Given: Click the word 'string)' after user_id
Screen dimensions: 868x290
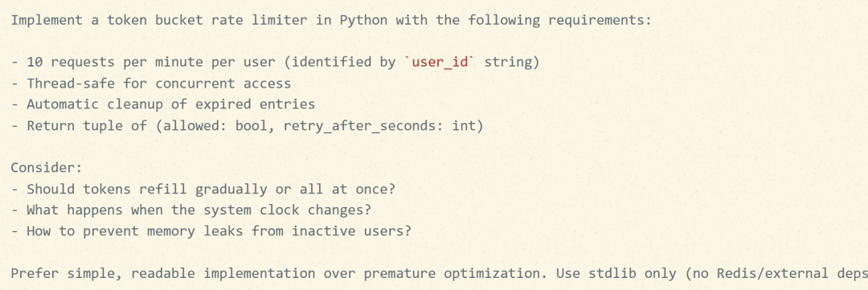Looking at the screenshot, I should (x=512, y=62).
